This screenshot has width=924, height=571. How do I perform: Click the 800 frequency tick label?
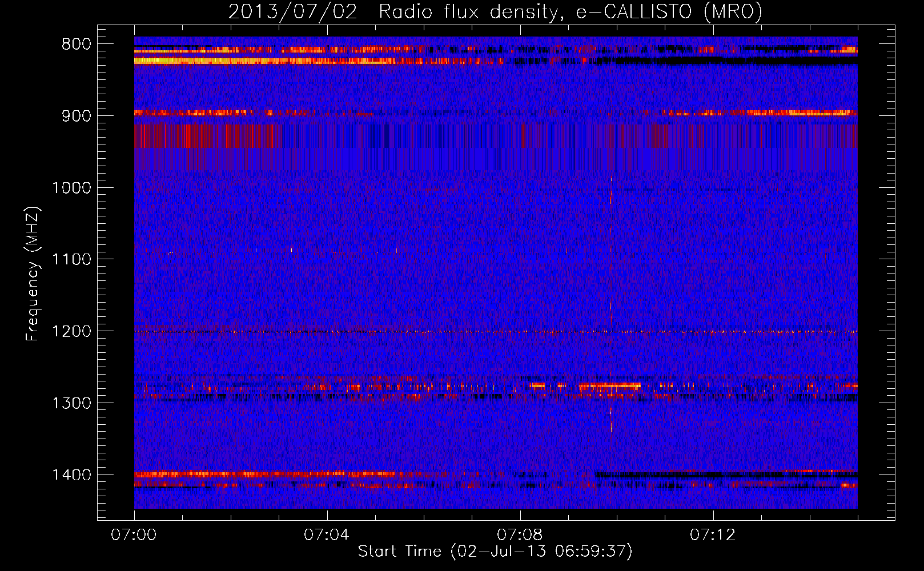(x=76, y=44)
